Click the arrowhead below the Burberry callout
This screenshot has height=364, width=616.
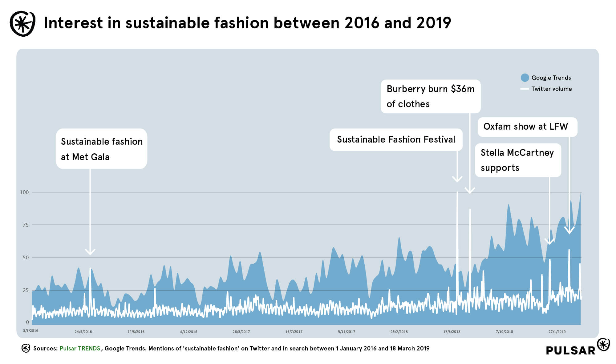click(x=470, y=190)
